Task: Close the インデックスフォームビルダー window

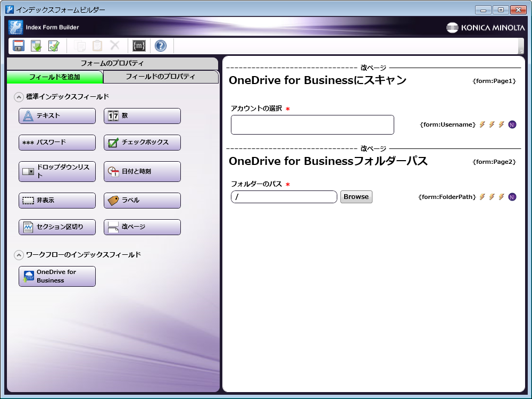Action: [x=518, y=10]
